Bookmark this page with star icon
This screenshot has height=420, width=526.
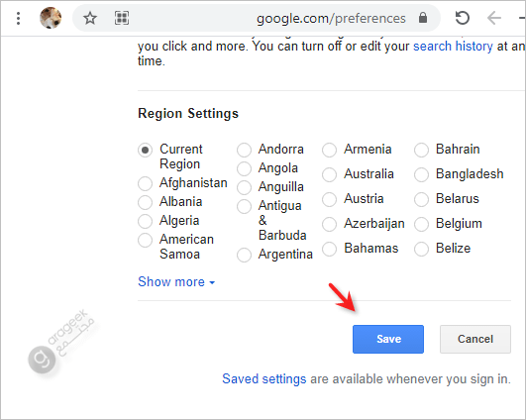coord(90,18)
